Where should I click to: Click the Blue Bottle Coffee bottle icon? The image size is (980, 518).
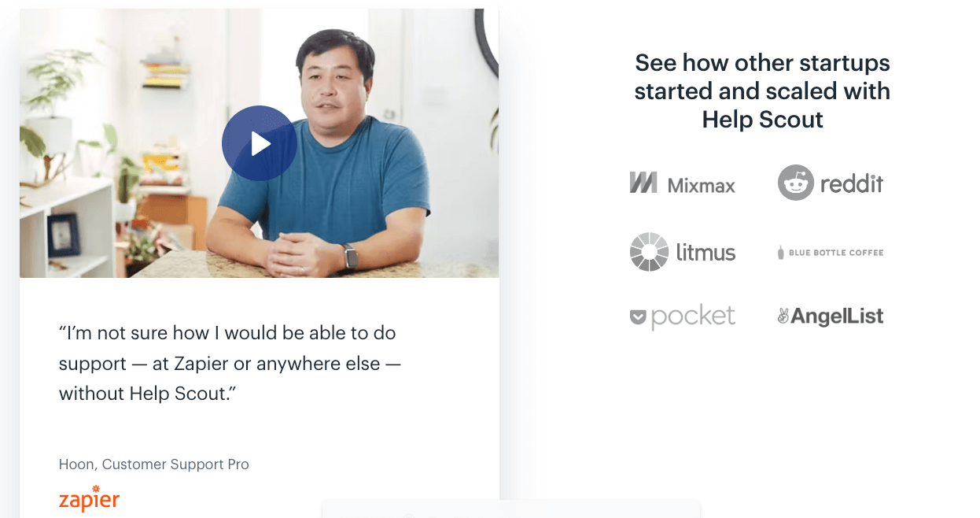pyautogui.click(x=781, y=253)
